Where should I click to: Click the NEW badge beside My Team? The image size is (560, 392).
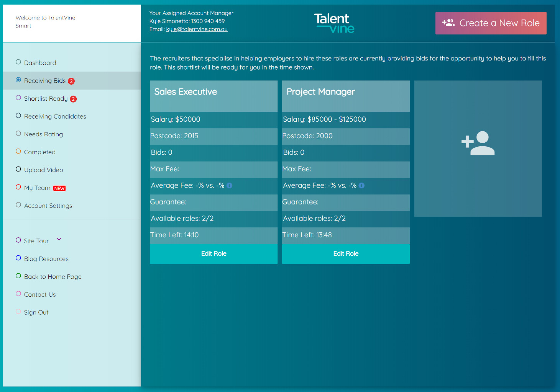59,188
